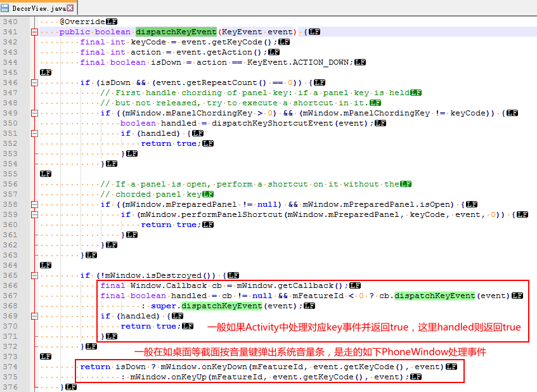Click the 'public' keyword on line 341
The width and height of the screenshot is (537, 392).
[75, 32]
